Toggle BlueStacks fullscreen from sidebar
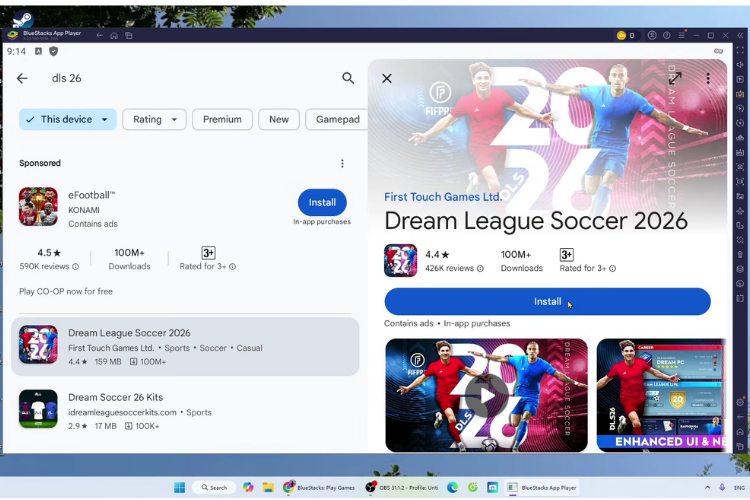Screen dimensions: 750x500 click(740, 50)
